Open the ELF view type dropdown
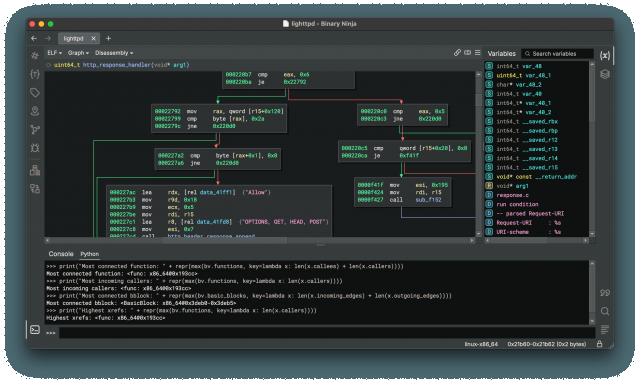 (x=54, y=53)
